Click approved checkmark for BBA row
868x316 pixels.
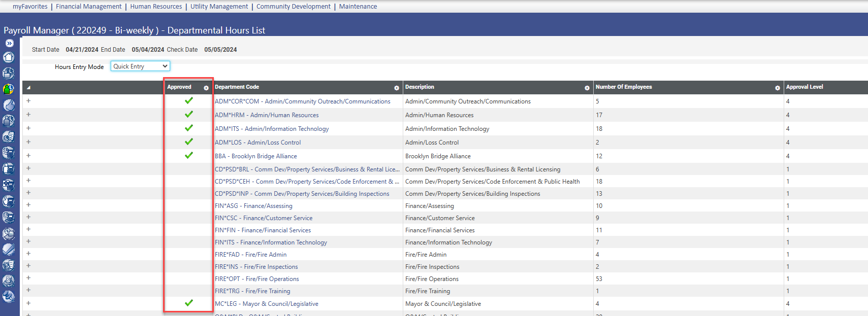189,155
